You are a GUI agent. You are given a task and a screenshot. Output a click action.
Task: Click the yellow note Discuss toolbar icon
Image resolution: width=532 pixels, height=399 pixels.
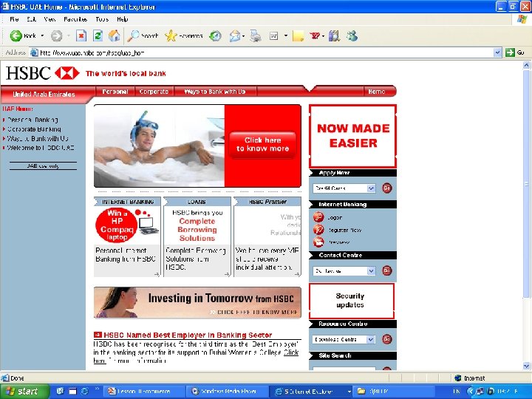click(298, 35)
